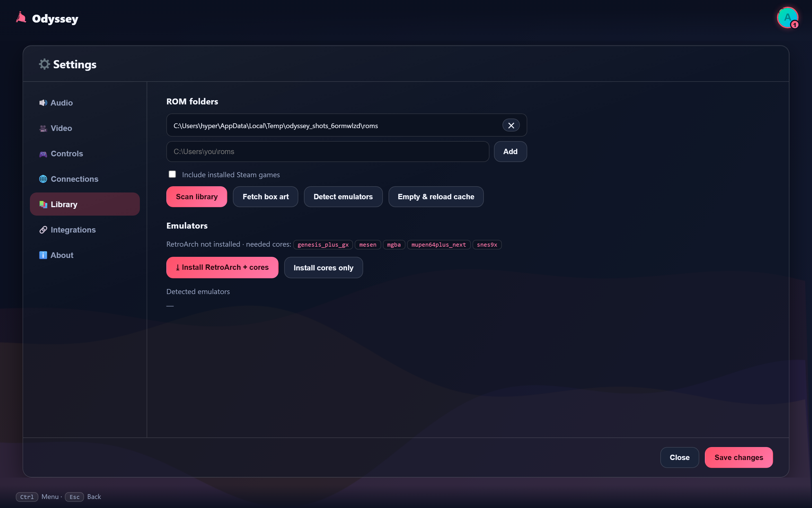Open the user avatar profile menu
This screenshot has height=508, width=812.
[787, 17]
